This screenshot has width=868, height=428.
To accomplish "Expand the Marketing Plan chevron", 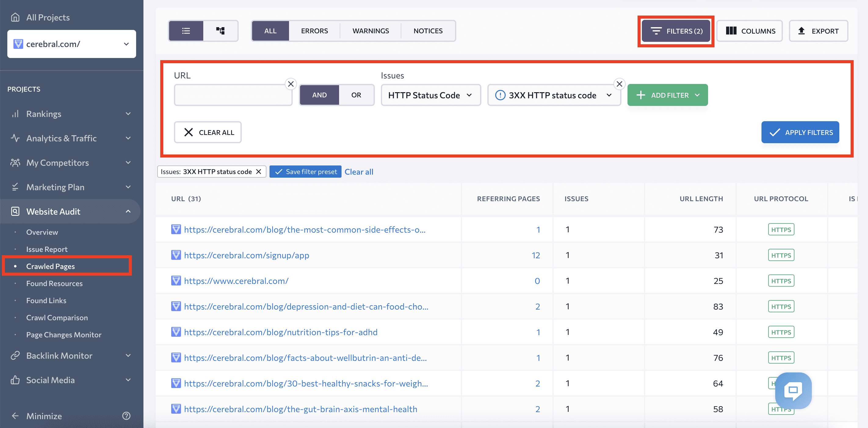I will [x=128, y=187].
